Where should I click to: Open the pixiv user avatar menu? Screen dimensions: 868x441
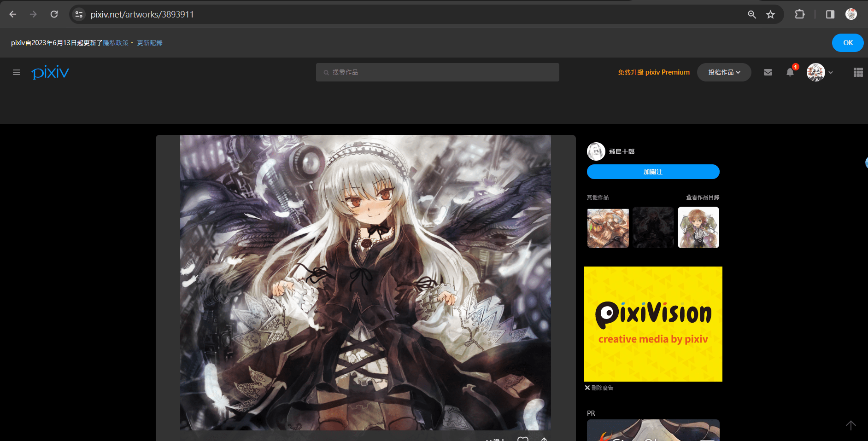click(x=815, y=72)
